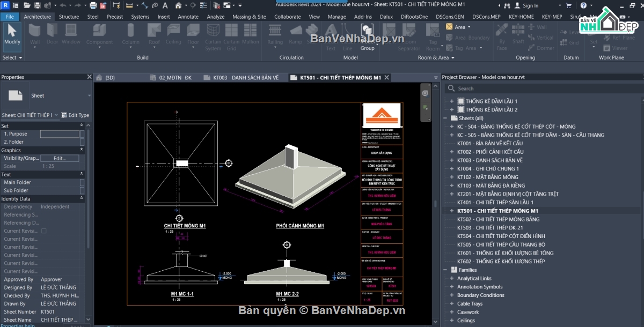Click the Save disk icon
This screenshot has height=327, width=644.
tap(37, 5)
